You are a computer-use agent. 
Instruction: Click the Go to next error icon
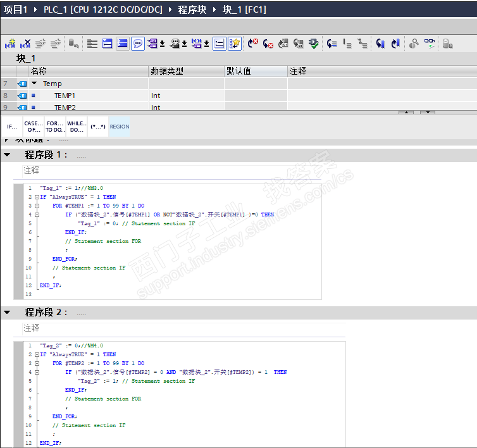click(252, 44)
